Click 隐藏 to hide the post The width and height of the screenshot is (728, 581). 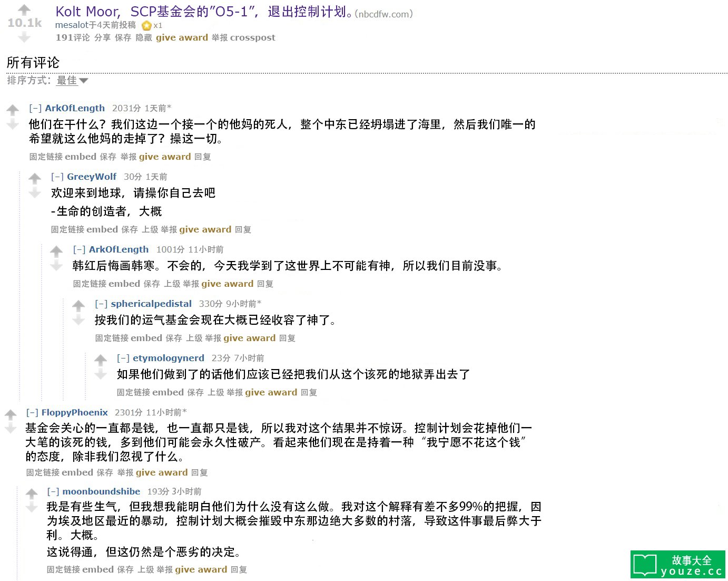click(x=144, y=37)
